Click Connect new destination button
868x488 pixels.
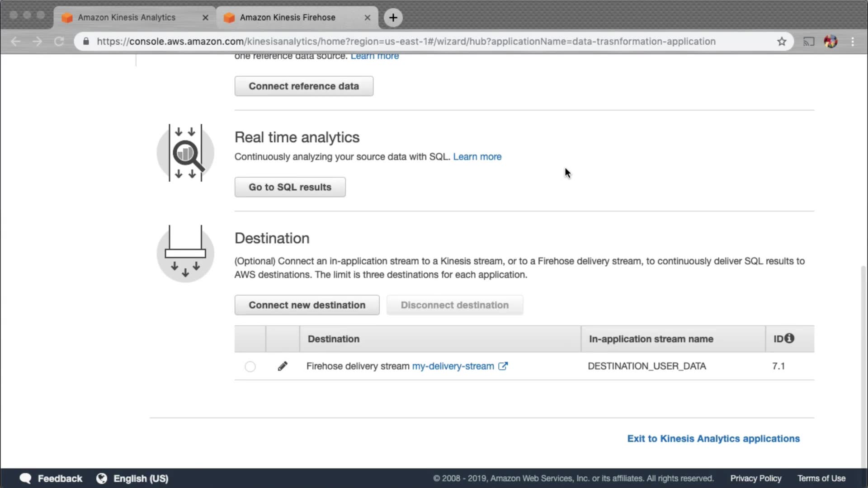307,305
